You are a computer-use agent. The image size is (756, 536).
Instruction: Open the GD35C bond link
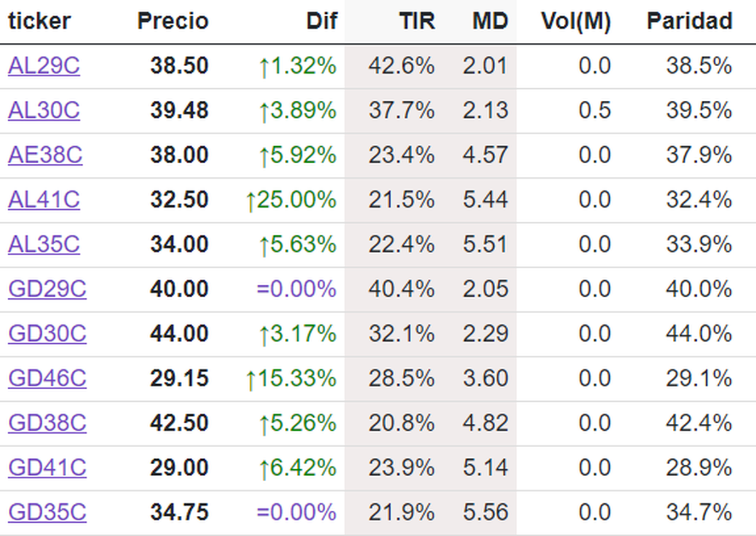tap(47, 512)
